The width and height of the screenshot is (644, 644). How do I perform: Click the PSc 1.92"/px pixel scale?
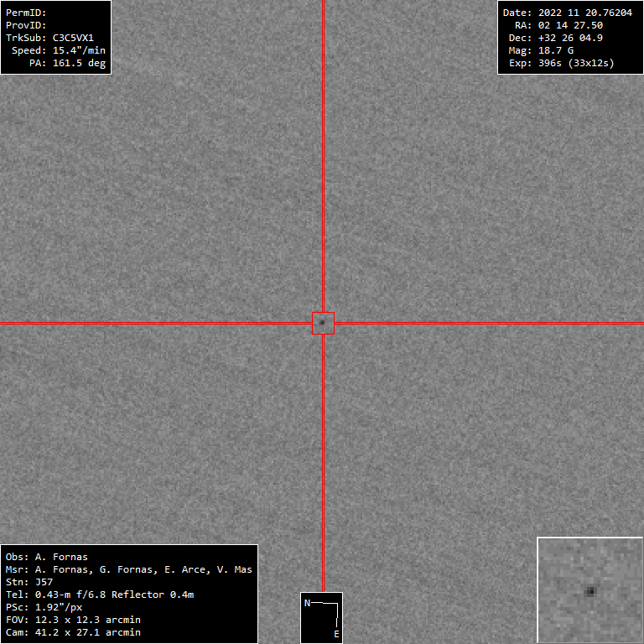click(x=44, y=607)
